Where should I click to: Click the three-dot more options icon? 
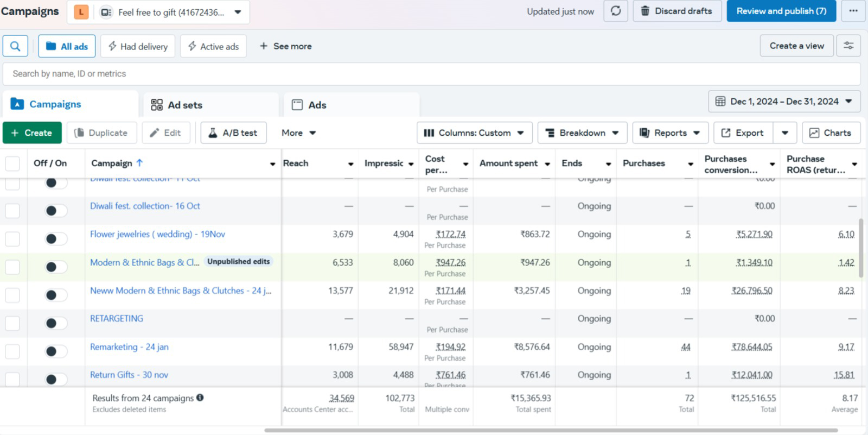[853, 11]
